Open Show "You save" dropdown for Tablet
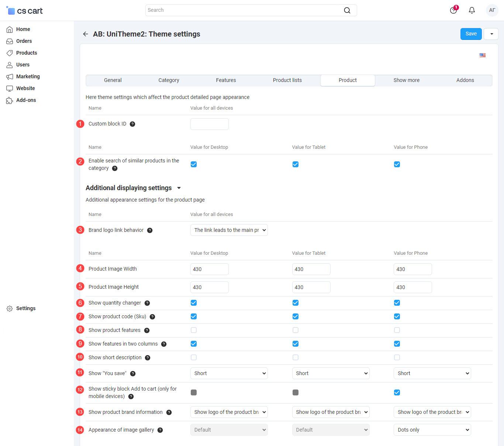The width and height of the screenshot is (504, 446). (331, 373)
